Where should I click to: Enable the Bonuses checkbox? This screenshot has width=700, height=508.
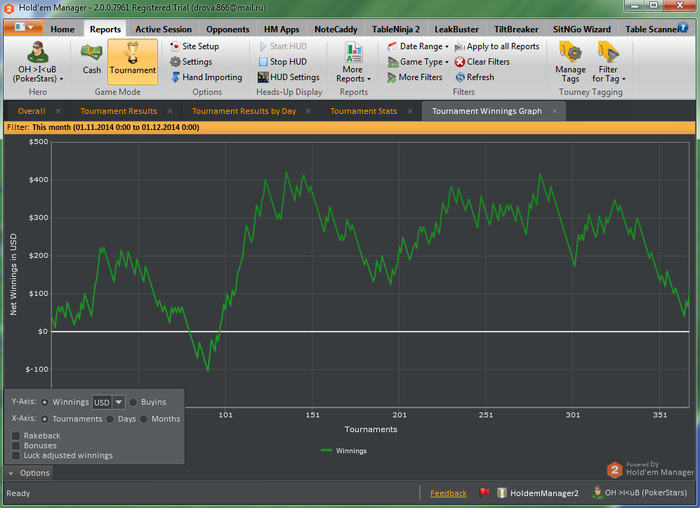tap(16, 446)
